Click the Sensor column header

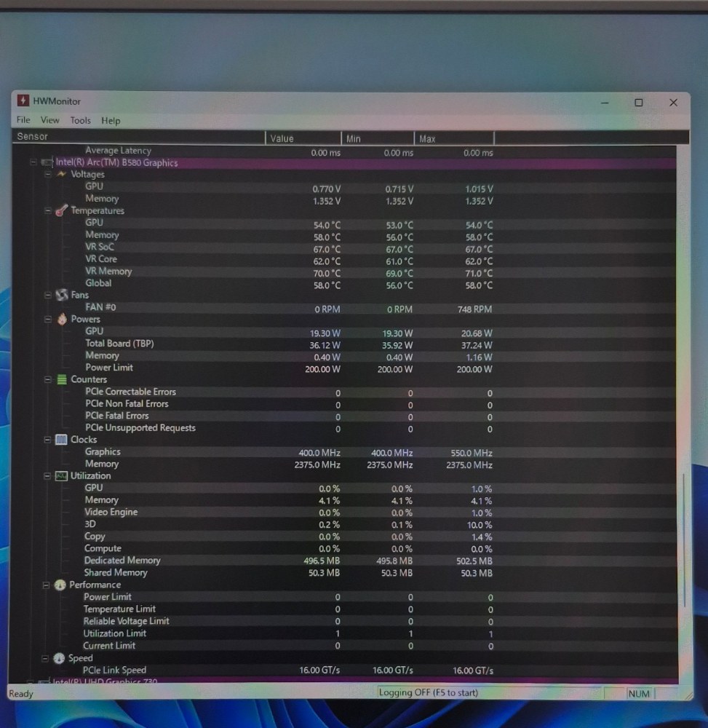click(x=139, y=137)
